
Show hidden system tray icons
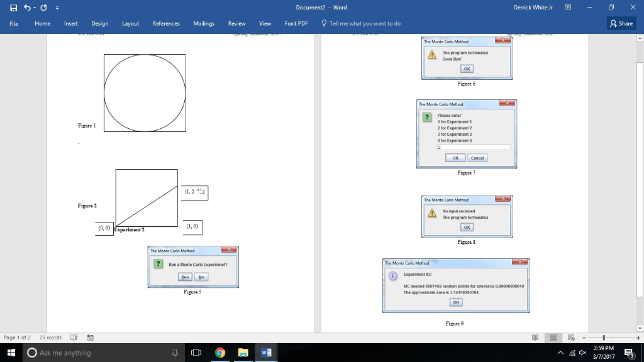[560, 353]
